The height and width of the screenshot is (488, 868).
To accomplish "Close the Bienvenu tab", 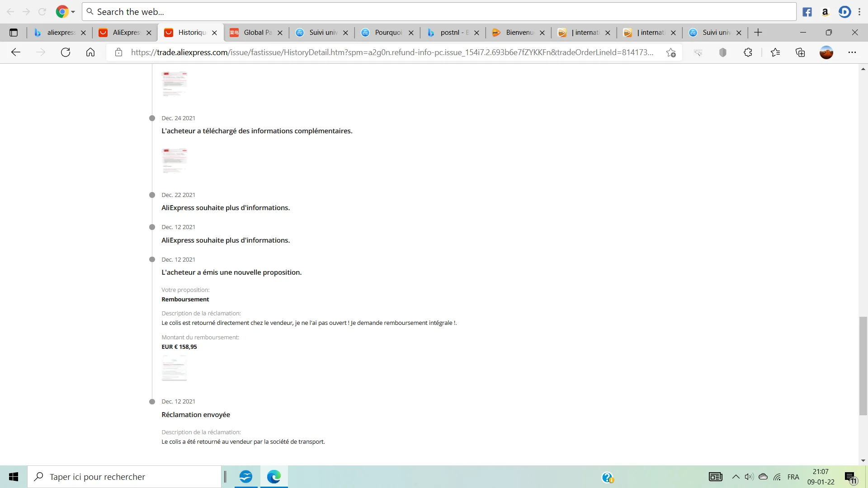I will coord(542,33).
